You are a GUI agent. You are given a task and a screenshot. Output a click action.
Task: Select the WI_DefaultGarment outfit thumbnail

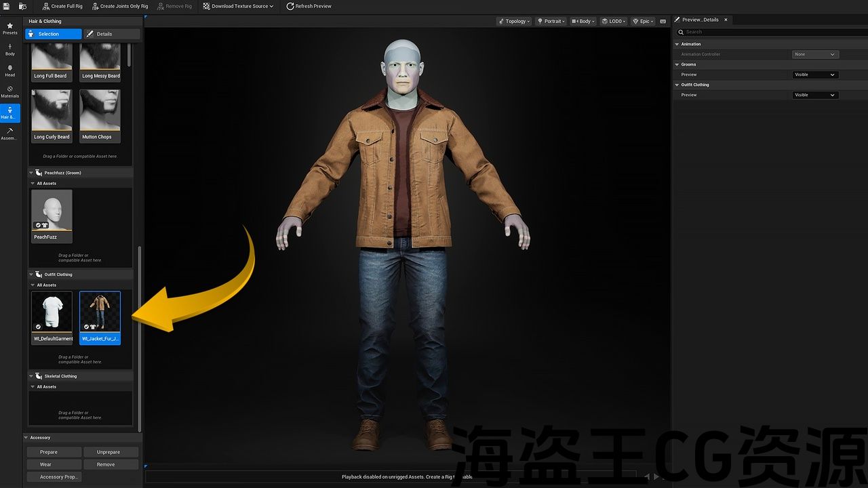point(52,318)
